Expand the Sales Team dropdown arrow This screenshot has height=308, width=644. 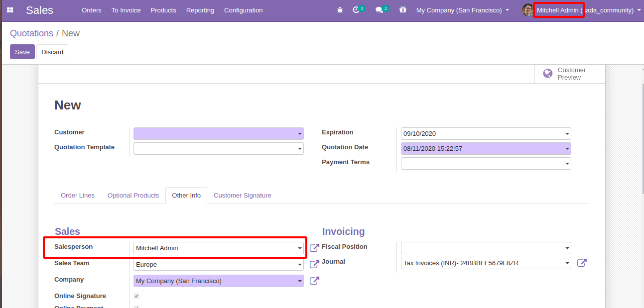[x=300, y=265]
